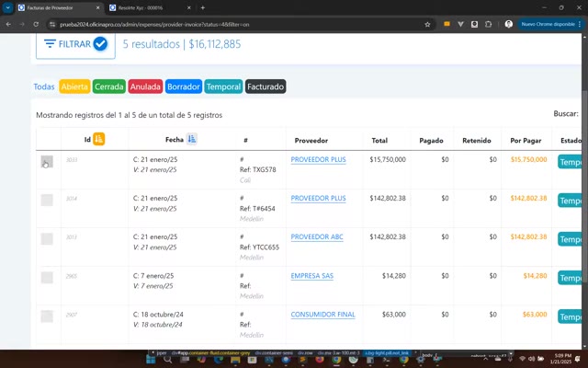The image size is (588, 368).
Task: Bookmark this page with star icon
Action: pyautogui.click(x=427, y=25)
